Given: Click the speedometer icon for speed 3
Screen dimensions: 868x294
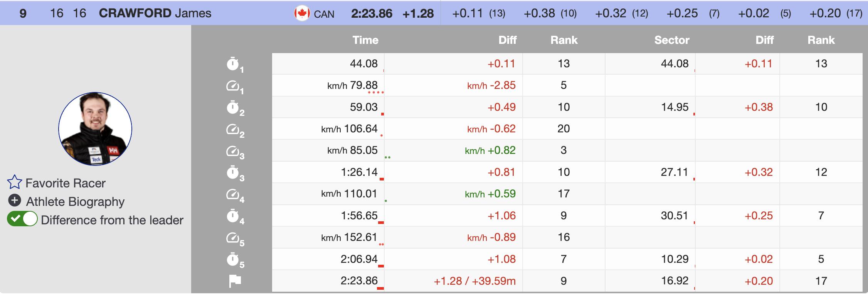Looking at the screenshot, I should point(233,151).
